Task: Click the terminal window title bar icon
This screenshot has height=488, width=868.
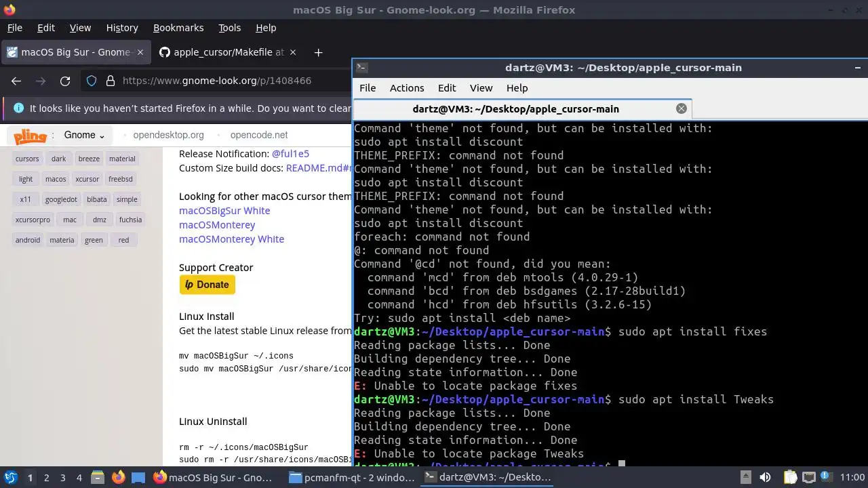Action: click(x=362, y=67)
